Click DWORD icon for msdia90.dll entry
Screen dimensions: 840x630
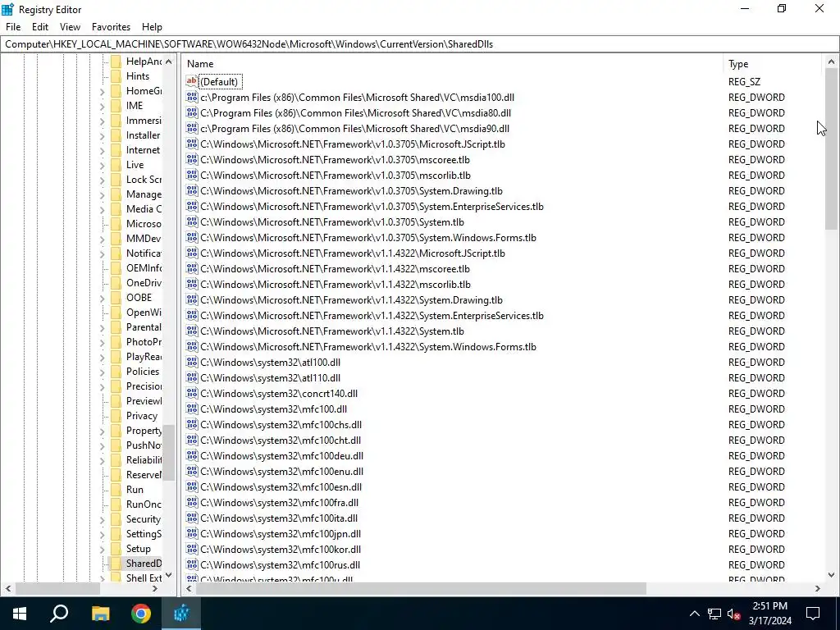[192, 128]
